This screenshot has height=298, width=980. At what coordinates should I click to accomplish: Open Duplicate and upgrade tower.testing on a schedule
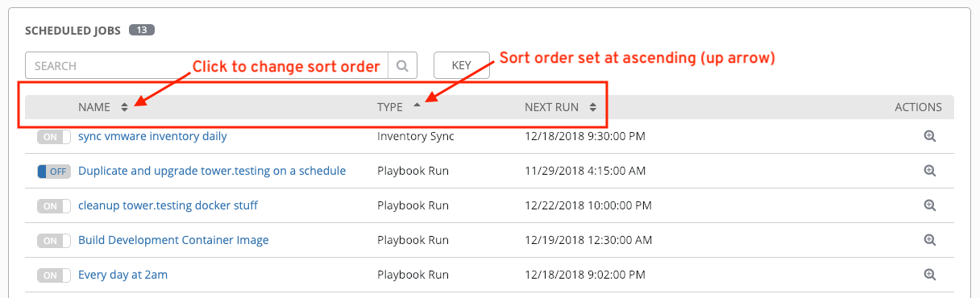tap(212, 171)
